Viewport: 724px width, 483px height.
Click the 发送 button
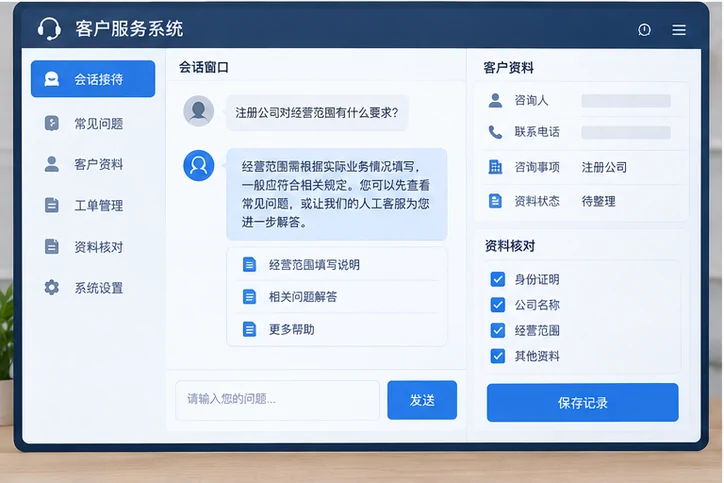point(422,400)
